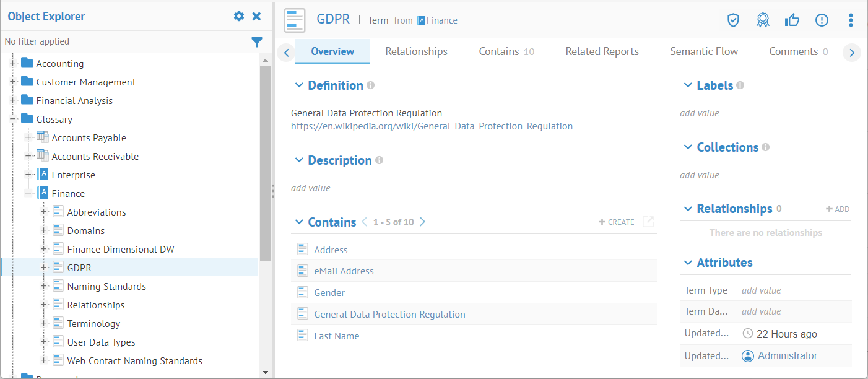
Task: Open the Semantic Flow tab
Action: point(703,51)
